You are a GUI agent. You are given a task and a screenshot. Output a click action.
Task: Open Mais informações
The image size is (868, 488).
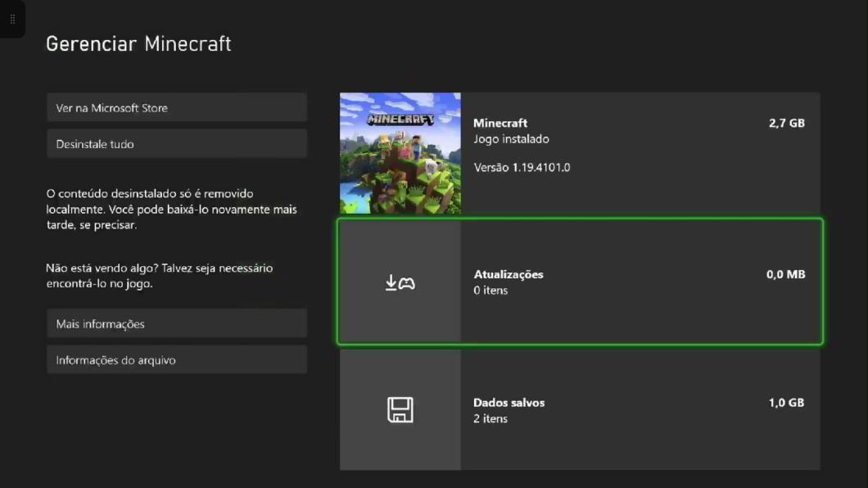[177, 323]
